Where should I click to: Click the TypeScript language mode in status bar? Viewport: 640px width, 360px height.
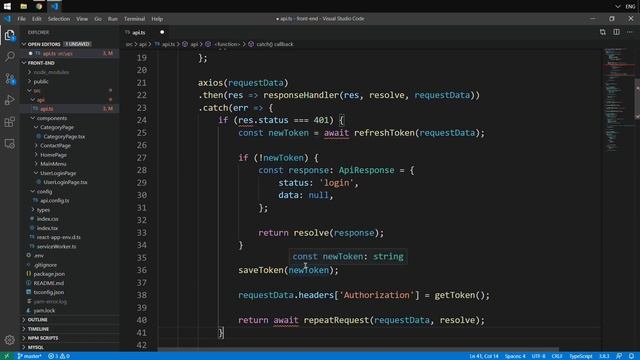580,356
